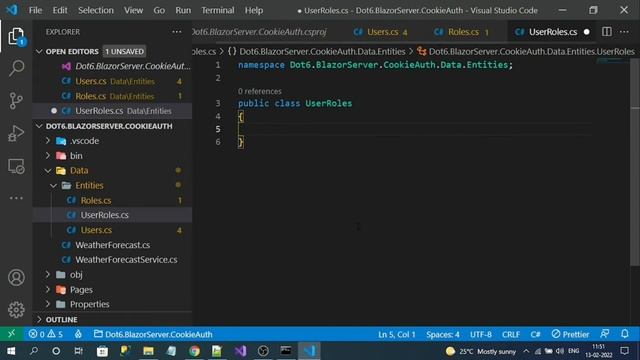Change file encoding UTF-8
The image size is (640, 360).
pos(480,334)
